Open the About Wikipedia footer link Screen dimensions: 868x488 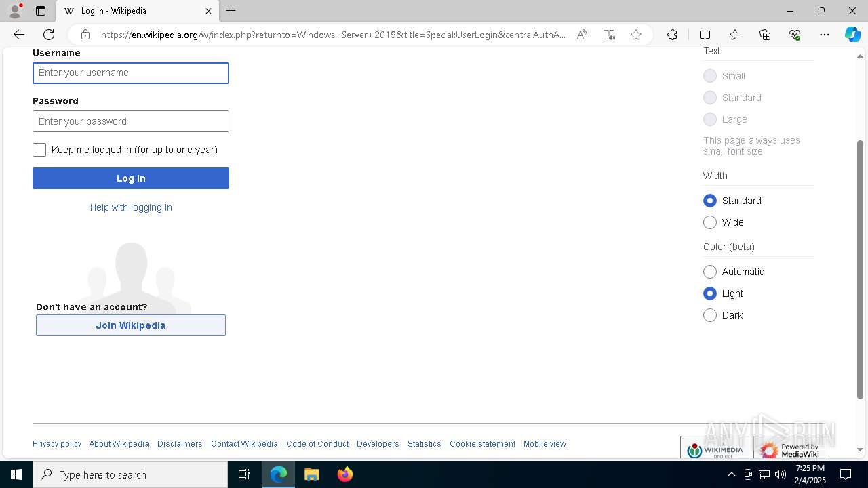pyautogui.click(x=119, y=444)
